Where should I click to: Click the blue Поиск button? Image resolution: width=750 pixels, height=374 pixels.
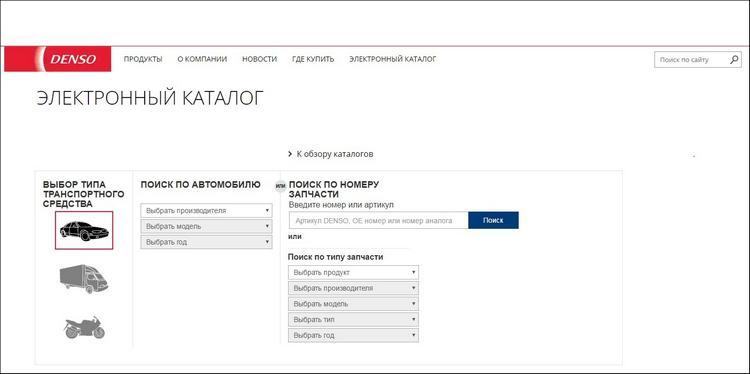(493, 220)
